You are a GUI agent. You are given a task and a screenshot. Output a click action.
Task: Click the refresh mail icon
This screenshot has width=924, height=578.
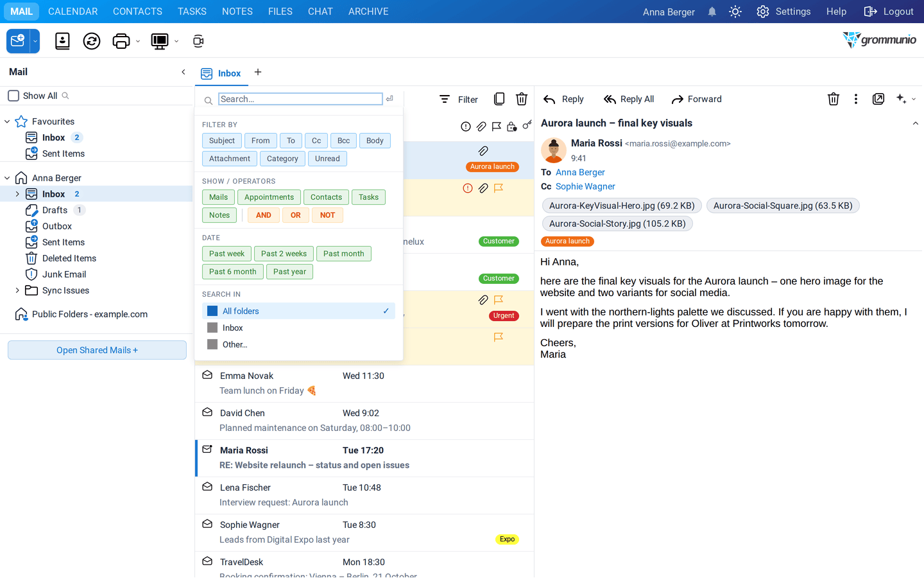pyautogui.click(x=92, y=41)
